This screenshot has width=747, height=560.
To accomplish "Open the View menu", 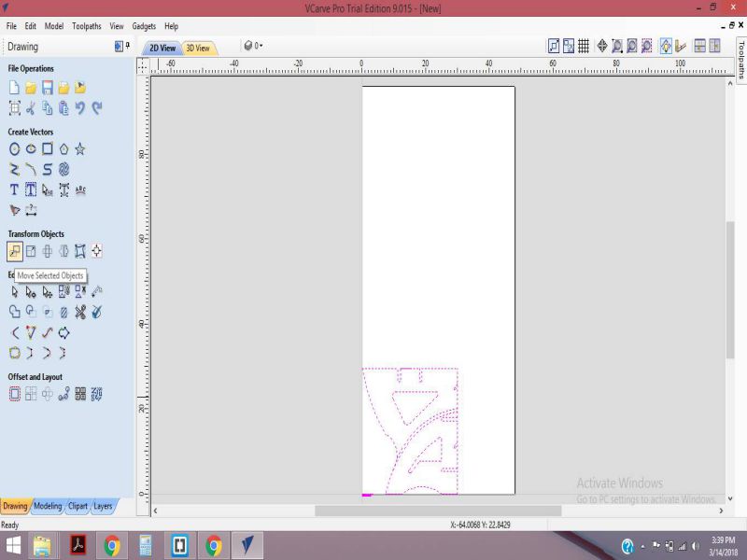I will pos(117,26).
